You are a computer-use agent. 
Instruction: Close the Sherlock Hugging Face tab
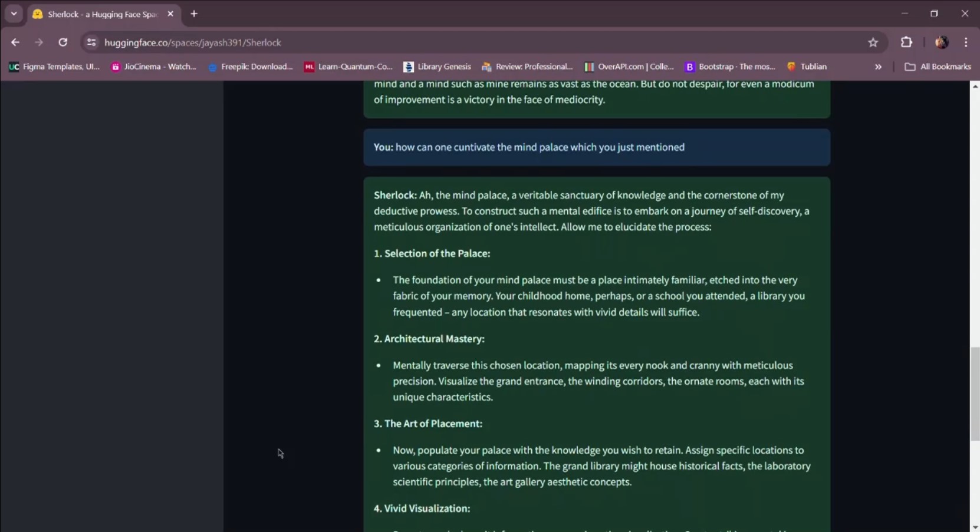pos(170,14)
